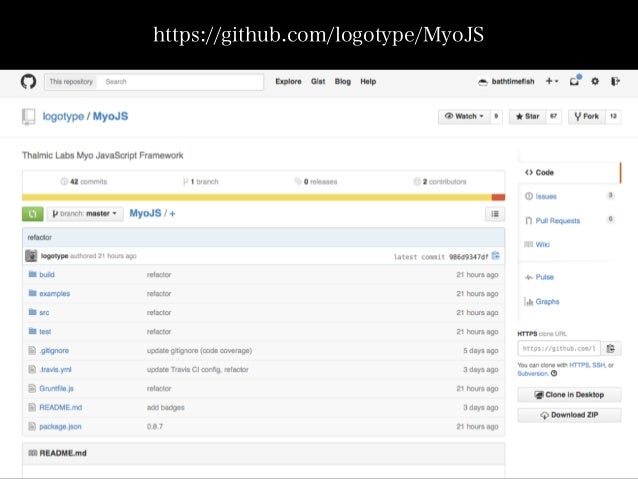
Task: Open the logotype owner link
Action: [63, 116]
